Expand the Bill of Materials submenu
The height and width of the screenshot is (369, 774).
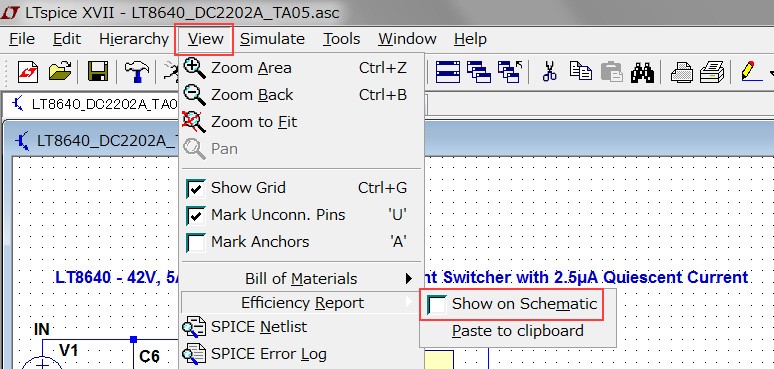[301, 279]
